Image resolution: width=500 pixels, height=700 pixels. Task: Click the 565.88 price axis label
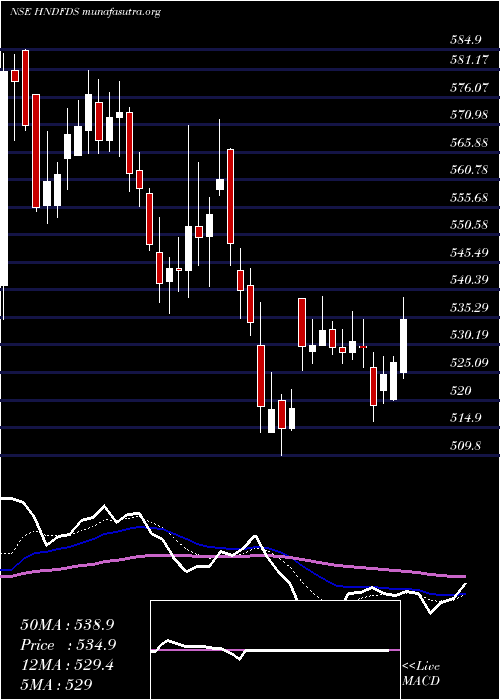coord(468,142)
